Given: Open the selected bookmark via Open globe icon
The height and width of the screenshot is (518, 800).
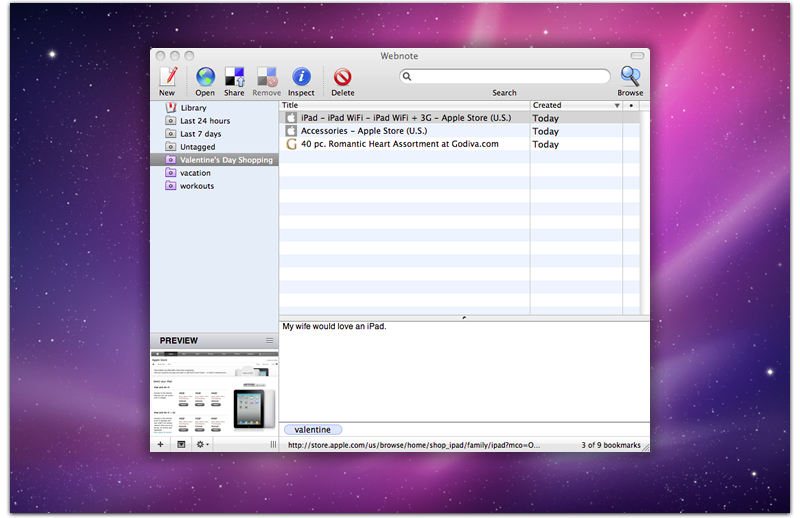Looking at the screenshot, I should [205, 77].
